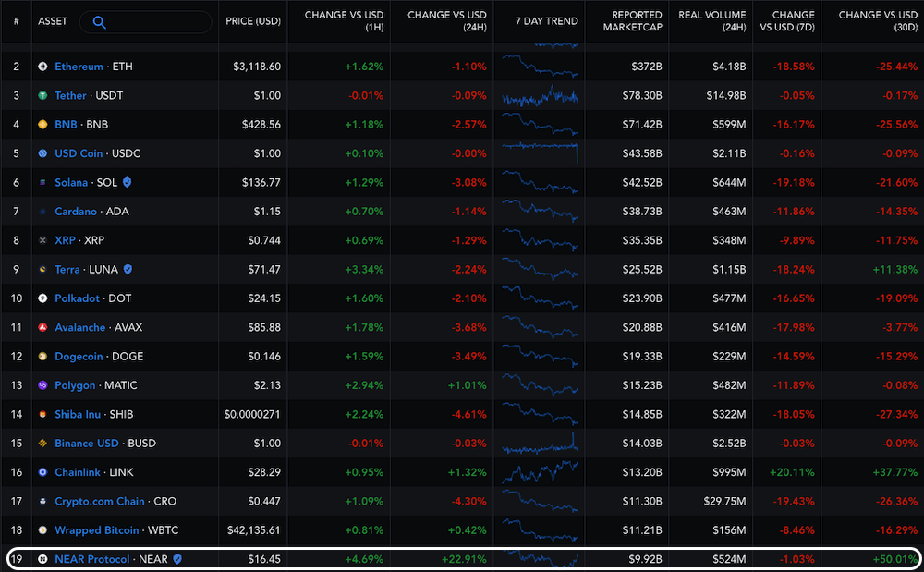This screenshot has width=924, height=572.
Task: Click the Ethereum coin logo
Action: (43, 67)
